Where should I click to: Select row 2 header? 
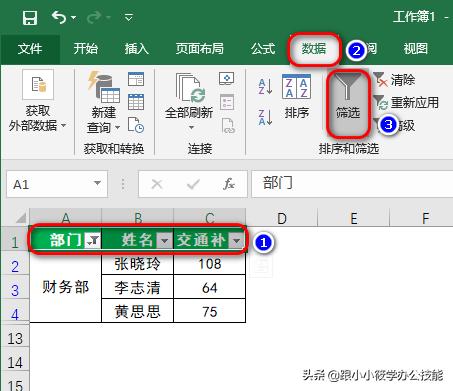15,263
